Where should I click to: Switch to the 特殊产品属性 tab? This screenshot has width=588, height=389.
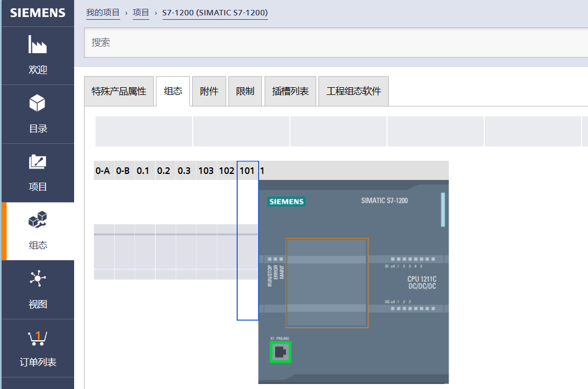(x=119, y=91)
